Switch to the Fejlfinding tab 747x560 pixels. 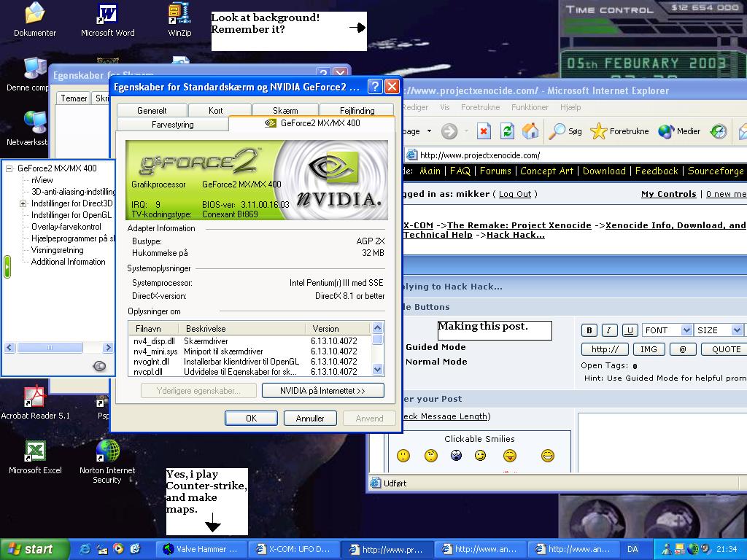coord(357,111)
